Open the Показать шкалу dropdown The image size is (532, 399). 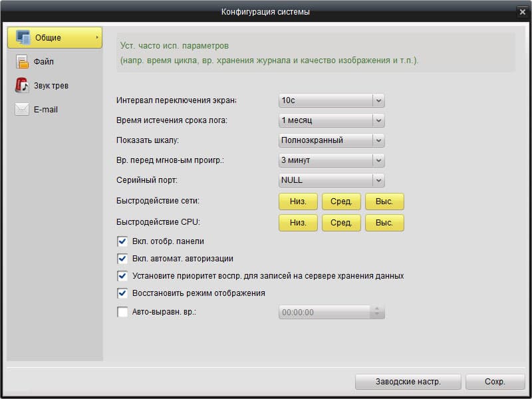[x=331, y=140]
